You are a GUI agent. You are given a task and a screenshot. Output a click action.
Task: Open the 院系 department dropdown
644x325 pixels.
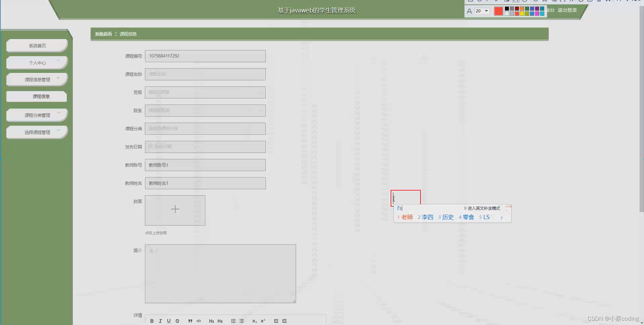click(205, 111)
